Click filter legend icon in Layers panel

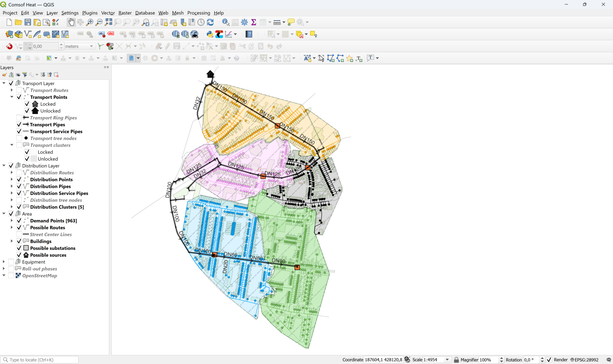tap(25, 75)
